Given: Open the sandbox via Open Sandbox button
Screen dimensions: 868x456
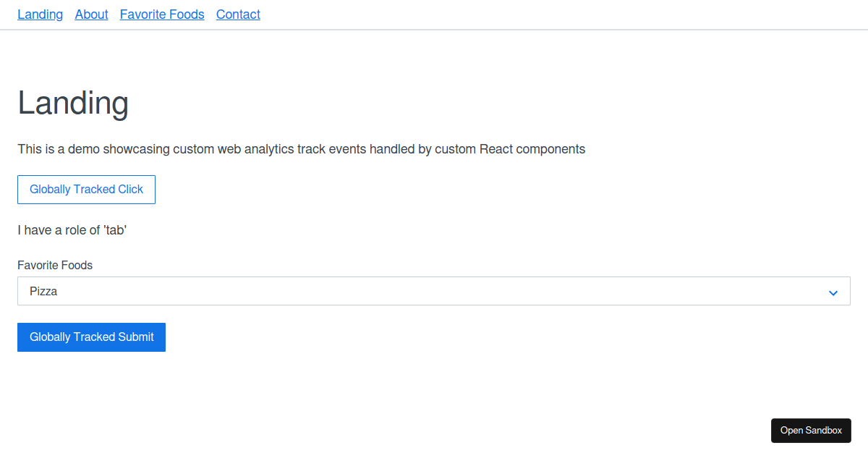Looking at the screenshot, I should (x=811, y=430).
